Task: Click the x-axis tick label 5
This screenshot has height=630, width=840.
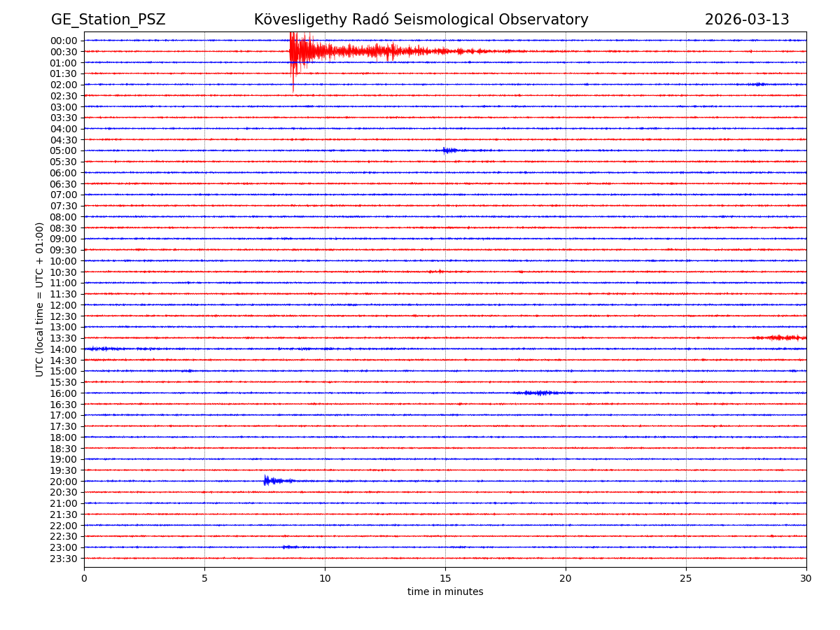Action: (x=204, y=578)
